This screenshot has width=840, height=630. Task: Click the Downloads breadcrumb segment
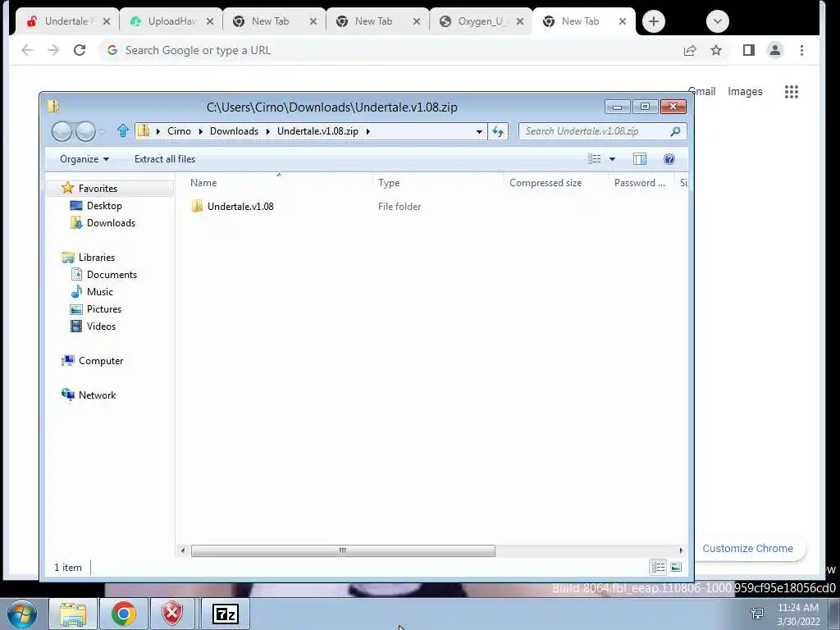[234, 131]
